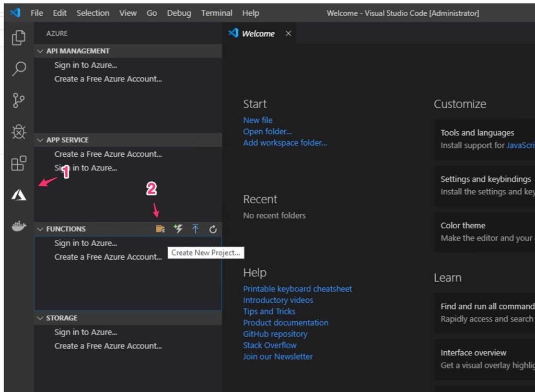Collapse the App Service section

point(67,140)
